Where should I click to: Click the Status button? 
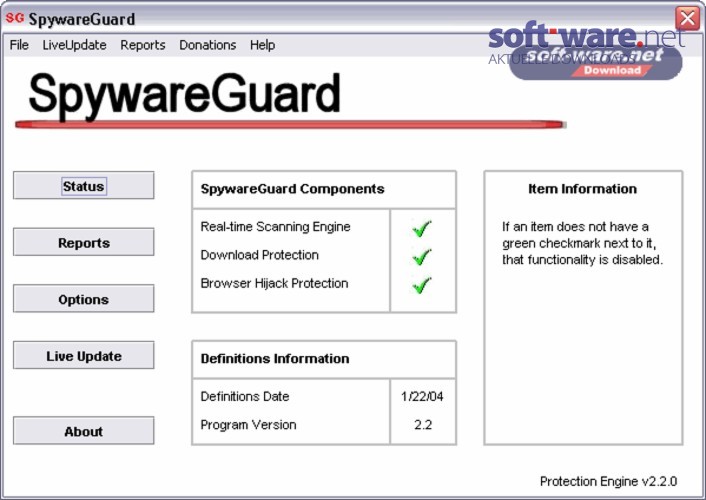83,185
